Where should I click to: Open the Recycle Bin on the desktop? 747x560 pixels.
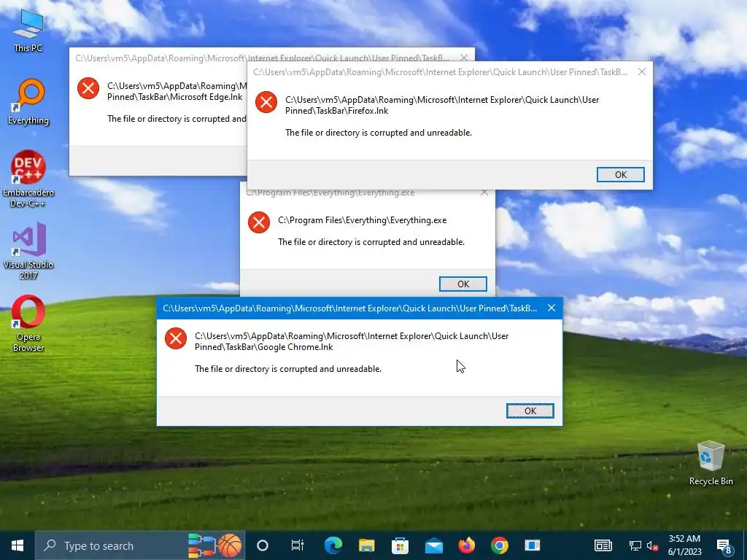click(711, 463)
